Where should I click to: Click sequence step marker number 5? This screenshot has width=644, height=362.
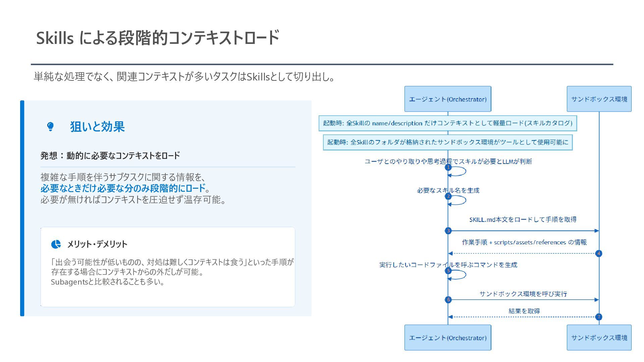click(448, 271)
